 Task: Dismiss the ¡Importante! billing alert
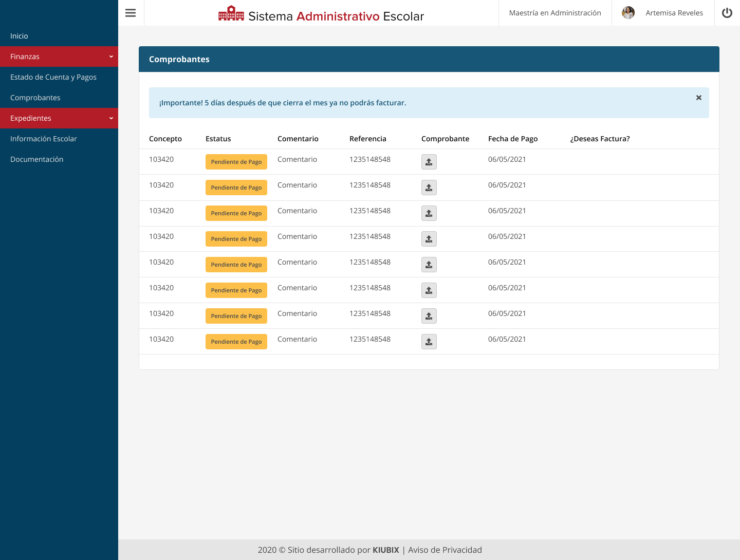(698, 98)
